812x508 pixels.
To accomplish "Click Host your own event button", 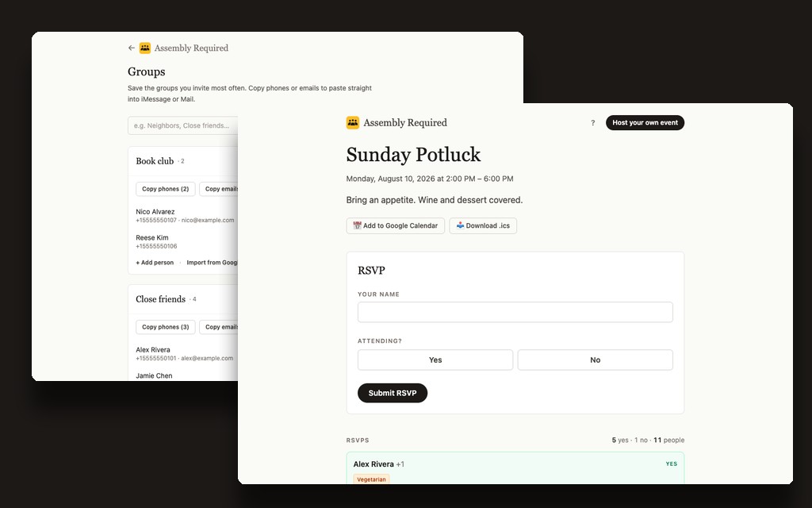I will pyautogui.click(x=645, y=123).
